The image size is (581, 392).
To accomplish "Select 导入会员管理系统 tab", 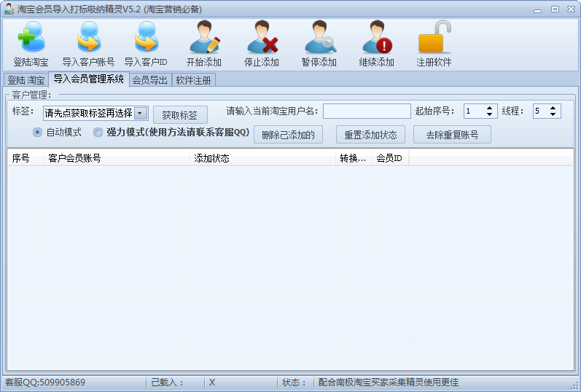I will coord(88,79).
